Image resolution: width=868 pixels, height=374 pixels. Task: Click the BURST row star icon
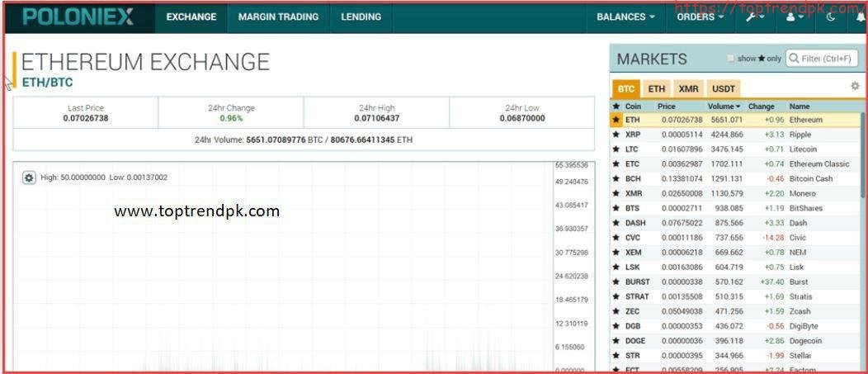tap(616, 282)
